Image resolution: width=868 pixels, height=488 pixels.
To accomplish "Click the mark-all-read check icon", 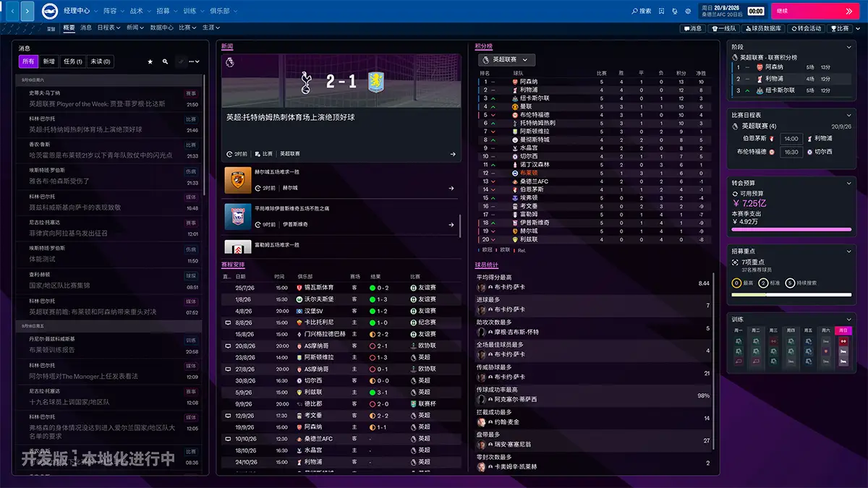I will [181, 62].
